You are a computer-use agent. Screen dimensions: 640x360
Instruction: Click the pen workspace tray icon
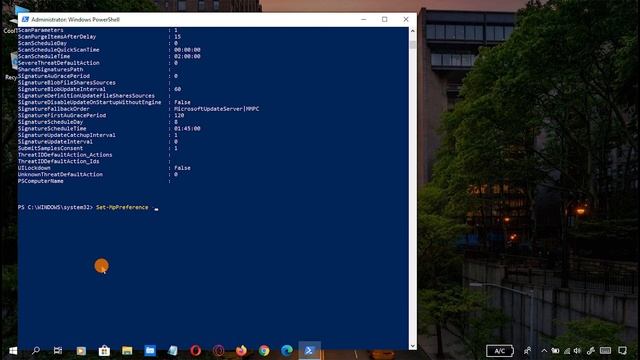point(591,351)
